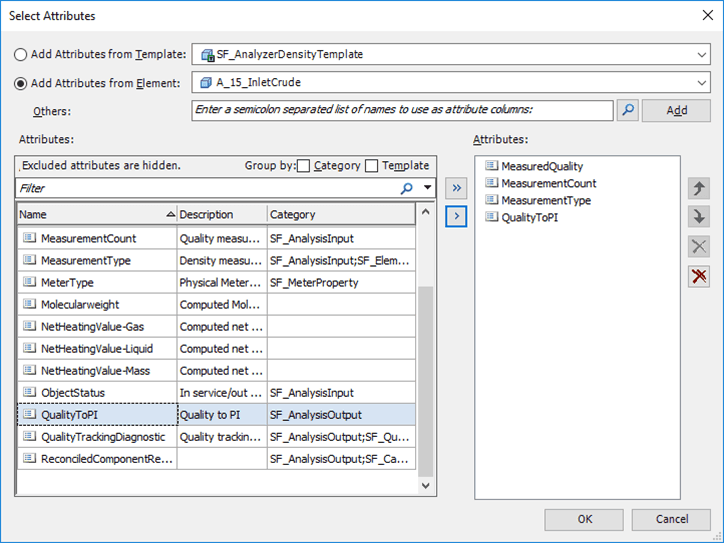Viewport: 724px width, 543px height.
Task: Click the add selected attribute arrow button
Action: click(x=456, y=216)
